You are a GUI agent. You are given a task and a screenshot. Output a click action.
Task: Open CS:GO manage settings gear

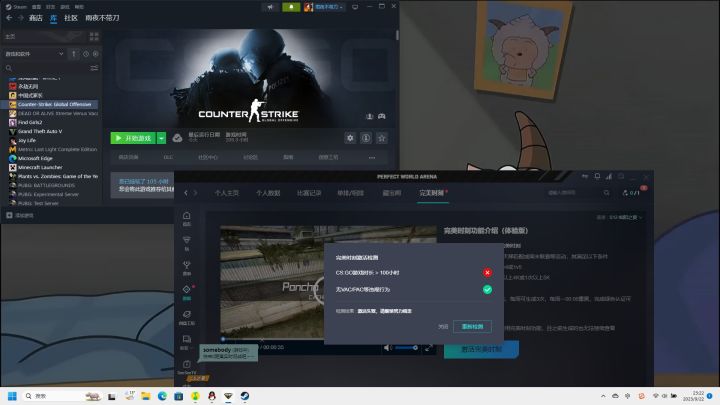click(x=350, y=138)
